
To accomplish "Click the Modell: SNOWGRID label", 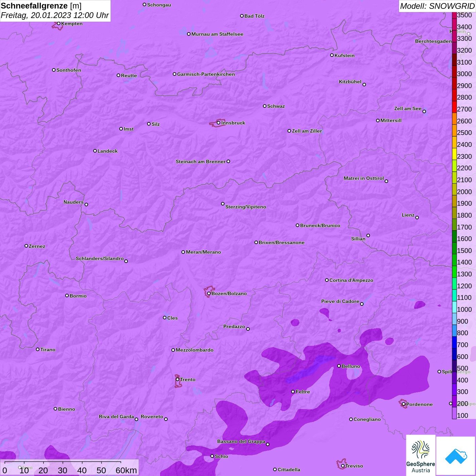I will (x=437, y=6).
